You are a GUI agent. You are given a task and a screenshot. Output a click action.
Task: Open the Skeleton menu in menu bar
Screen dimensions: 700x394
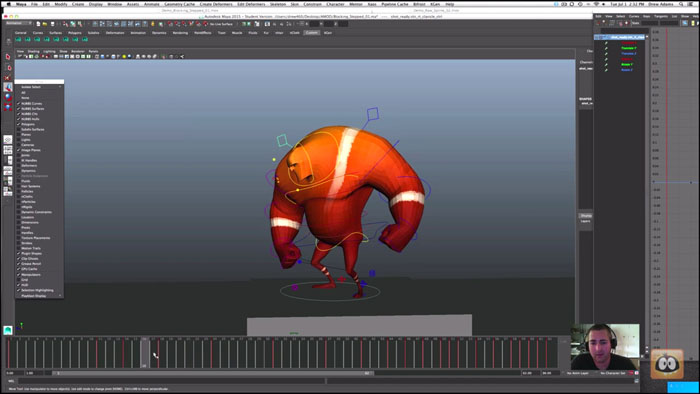click(278, 4)
